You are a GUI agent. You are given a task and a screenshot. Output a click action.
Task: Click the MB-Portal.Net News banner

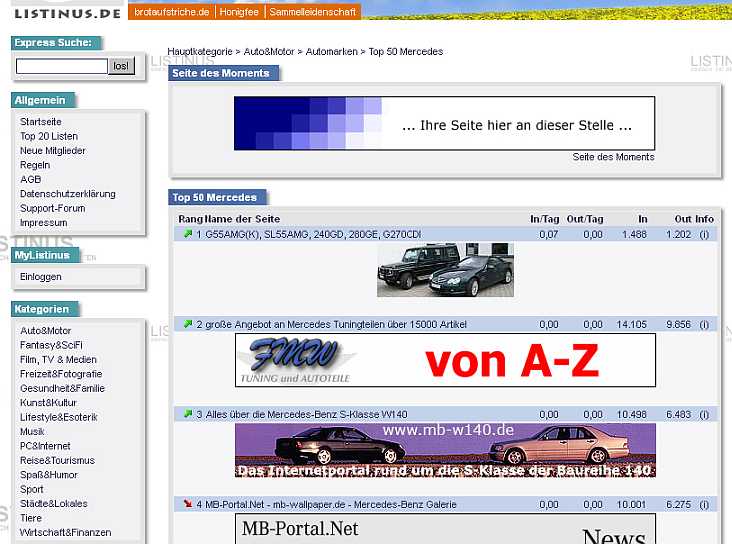pos(445,529)
